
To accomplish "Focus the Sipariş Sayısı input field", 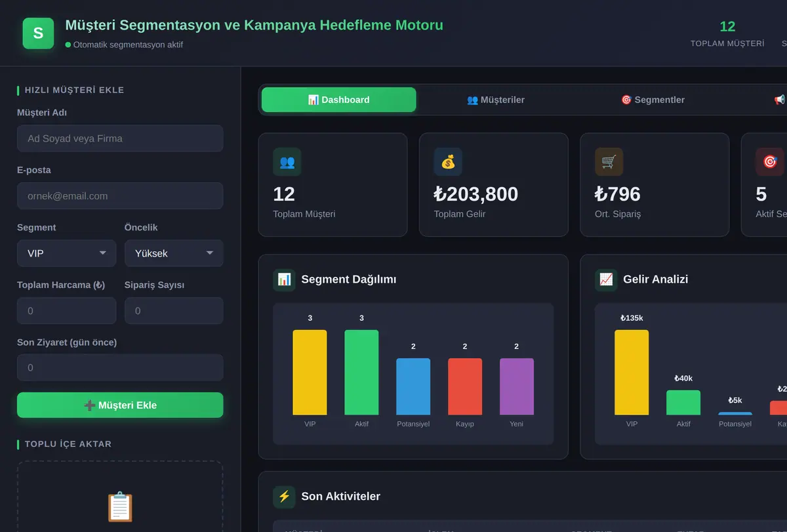I will coord(174,311).
